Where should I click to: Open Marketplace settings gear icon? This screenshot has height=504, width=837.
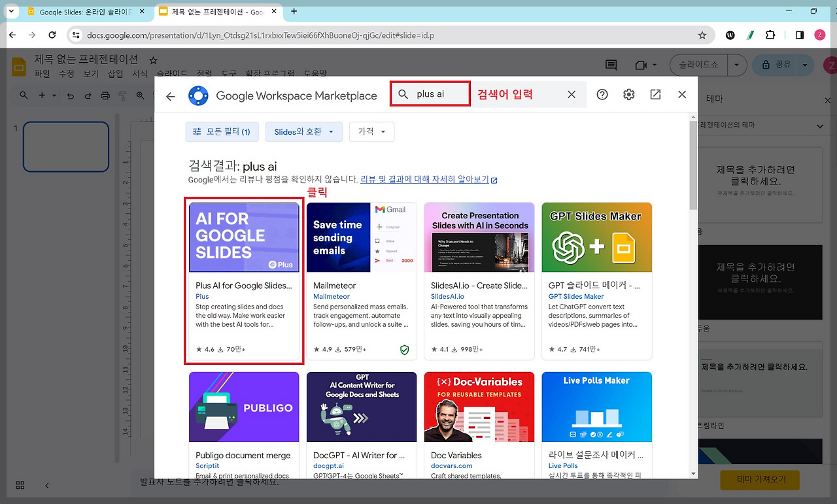629,95
